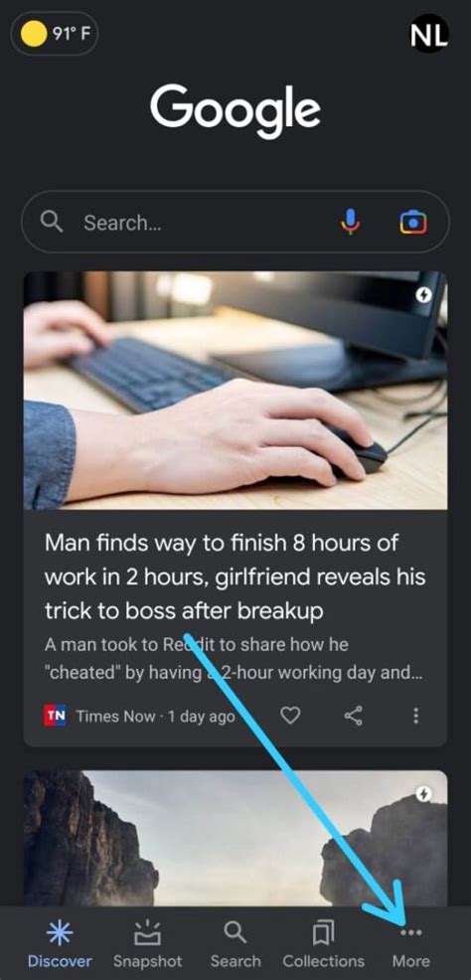Viewport: 471px width, 980px height.
Task: Open three-dot options for Times Now article
Action: pos(416,715)
